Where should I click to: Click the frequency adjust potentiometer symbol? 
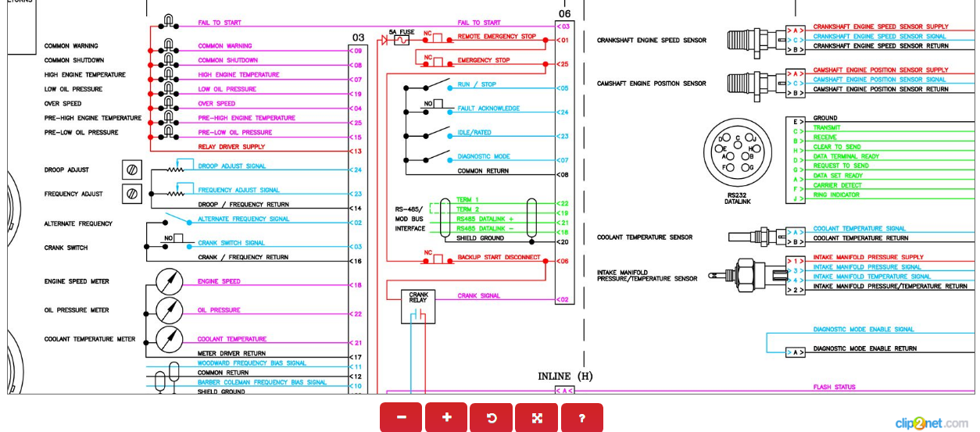[x=132, y=193]
